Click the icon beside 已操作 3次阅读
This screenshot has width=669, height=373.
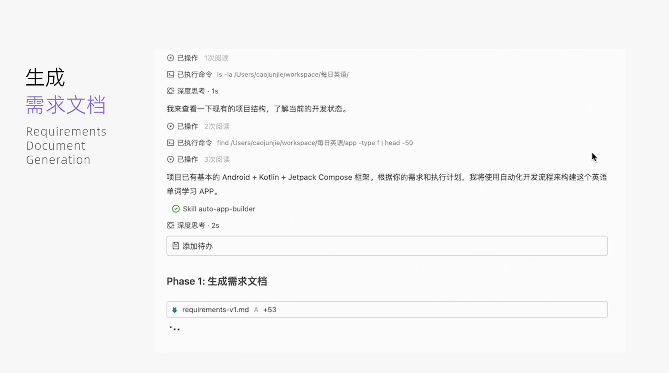pos(170,159)
